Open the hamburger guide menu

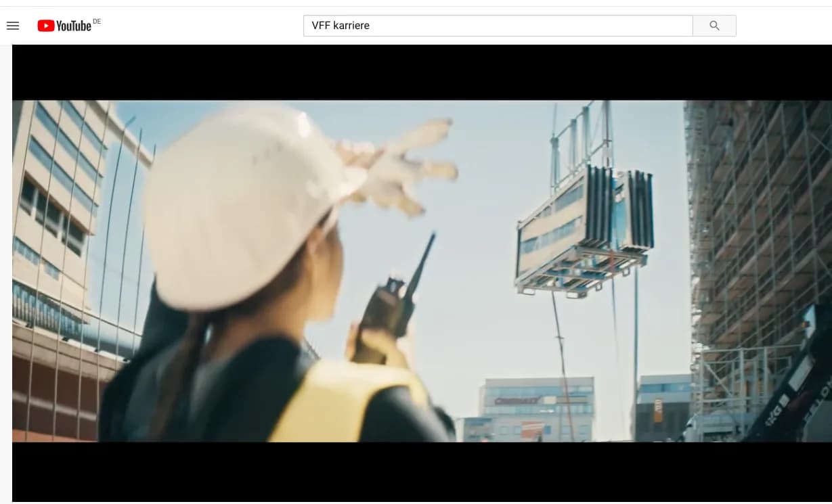[x=13, y=26]
